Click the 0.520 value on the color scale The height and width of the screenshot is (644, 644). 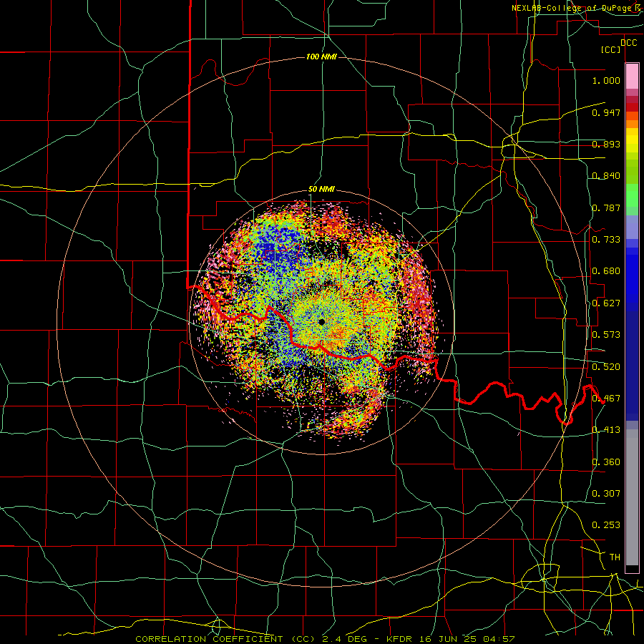point(606,367)
